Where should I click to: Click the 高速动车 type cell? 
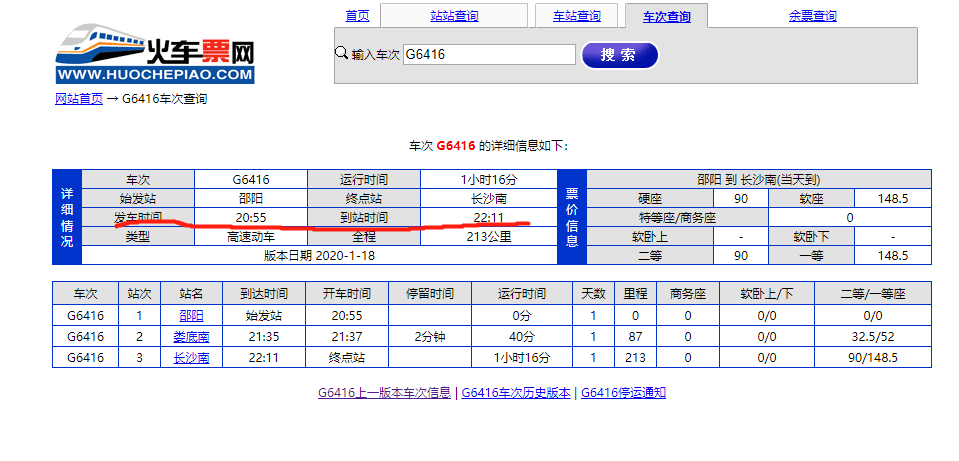point(251,237)
